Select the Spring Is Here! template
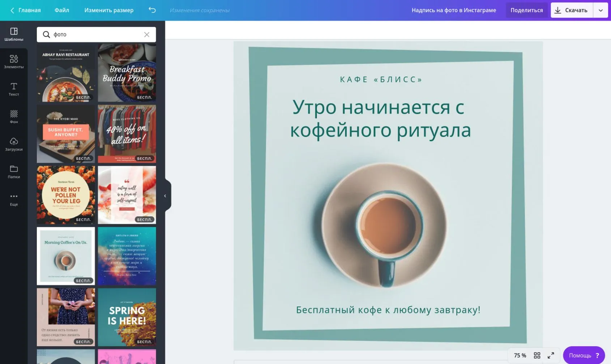611x364 pixels. pyautogui.click(x=127, y=317)
